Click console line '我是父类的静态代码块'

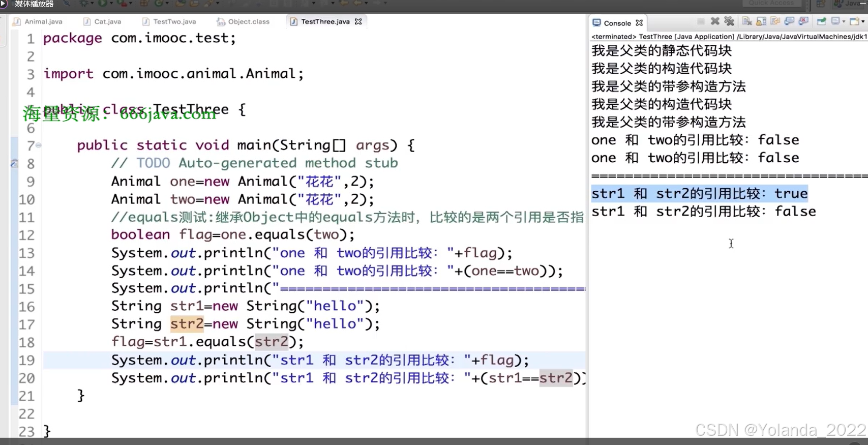pyautogui.click(x=662, y=50)
